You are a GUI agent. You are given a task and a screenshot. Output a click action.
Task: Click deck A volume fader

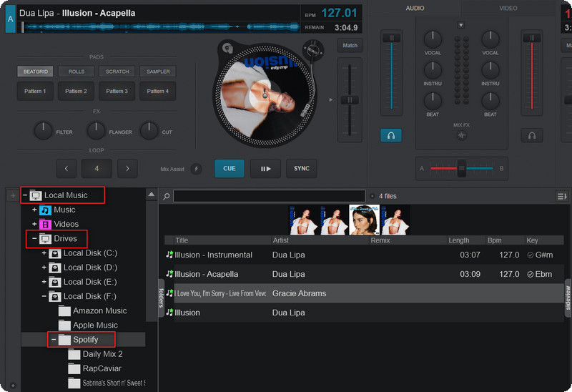(391, 38)
